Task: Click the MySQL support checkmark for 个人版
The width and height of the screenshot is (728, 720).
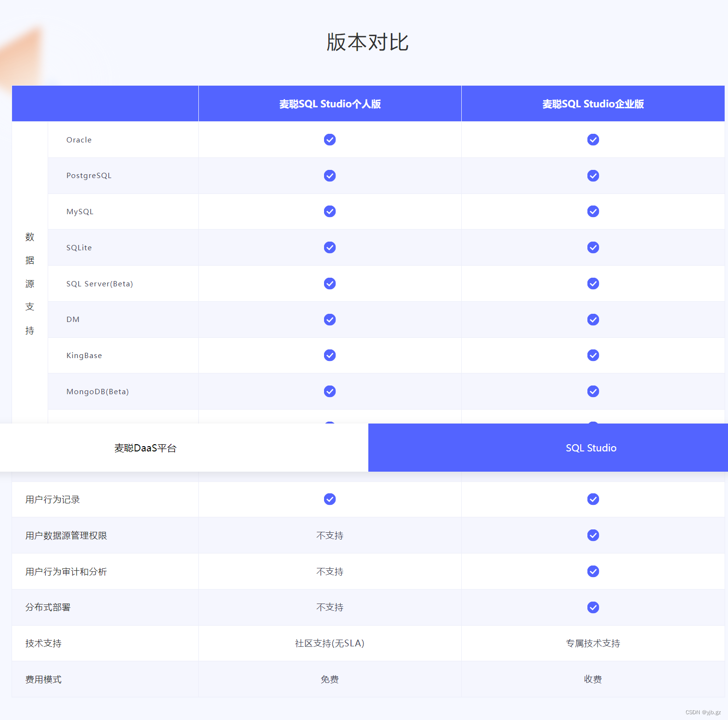Action: (x=329, y=211)
